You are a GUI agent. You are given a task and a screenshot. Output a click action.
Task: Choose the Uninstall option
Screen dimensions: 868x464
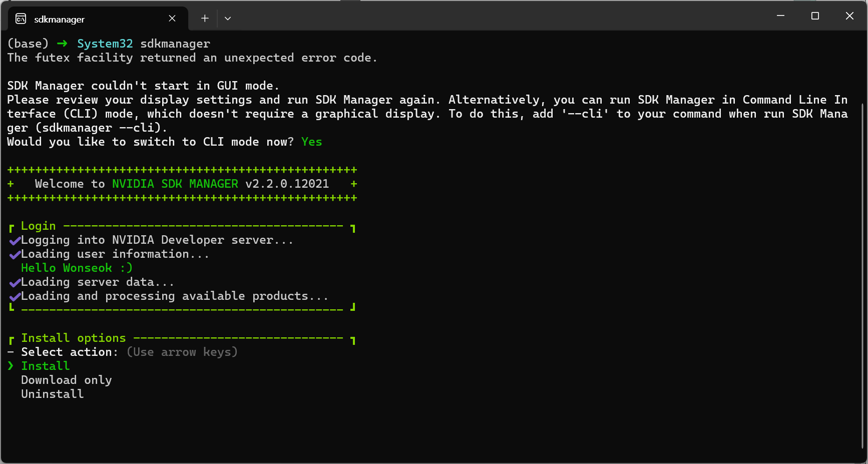[52, 394]
